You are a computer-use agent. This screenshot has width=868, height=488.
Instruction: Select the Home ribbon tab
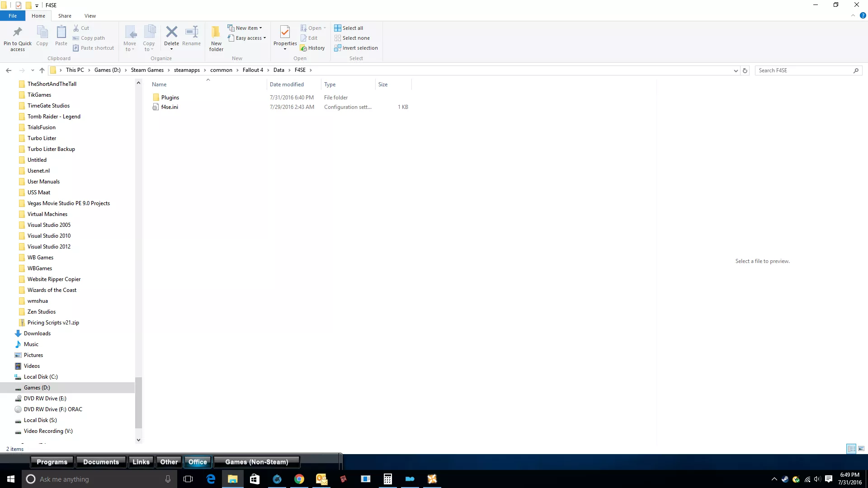38,16
